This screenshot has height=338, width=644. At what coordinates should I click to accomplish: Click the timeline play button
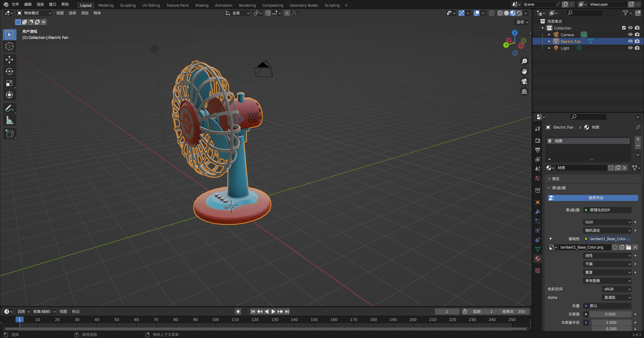[273, 312]
